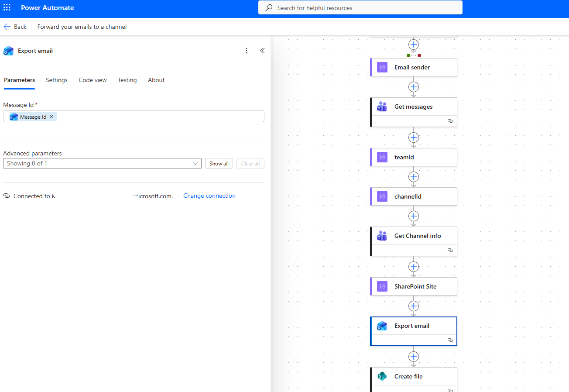
Task: Collapse the Export email side panel
Action: (262, 51)
